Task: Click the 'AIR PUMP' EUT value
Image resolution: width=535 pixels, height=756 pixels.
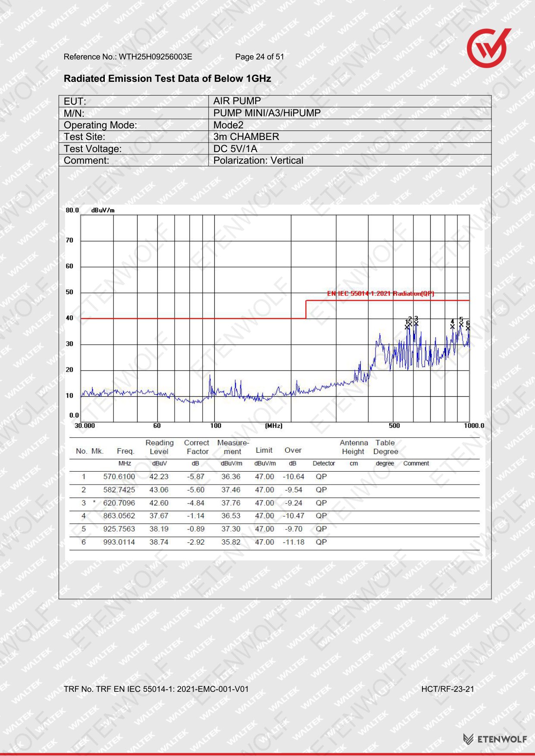Action: coord(237,101)
